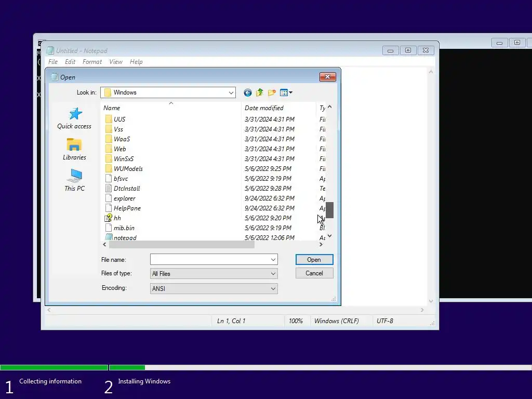The height and width of the screenshot is (399, 532).
Task: Sort by Name column header
Action: tap(171, 108)
